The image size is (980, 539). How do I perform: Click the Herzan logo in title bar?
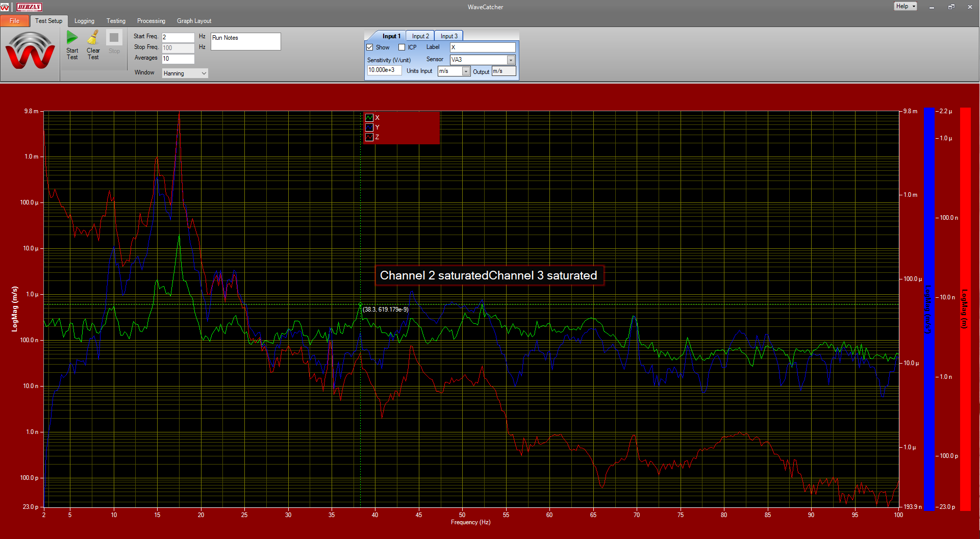click(x=29, y=7)
